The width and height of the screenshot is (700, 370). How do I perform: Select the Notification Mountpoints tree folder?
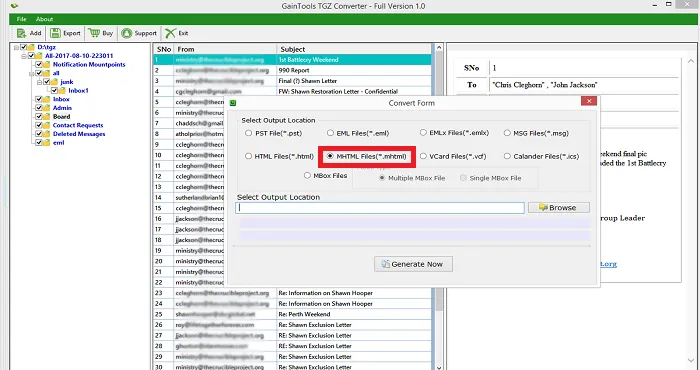click(x=89, y=65)
